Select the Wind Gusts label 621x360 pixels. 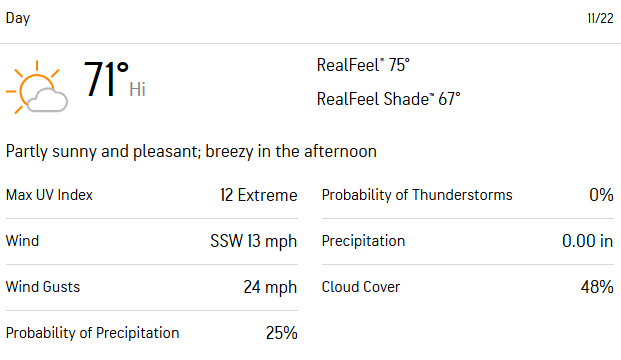[x=43, y=287]
